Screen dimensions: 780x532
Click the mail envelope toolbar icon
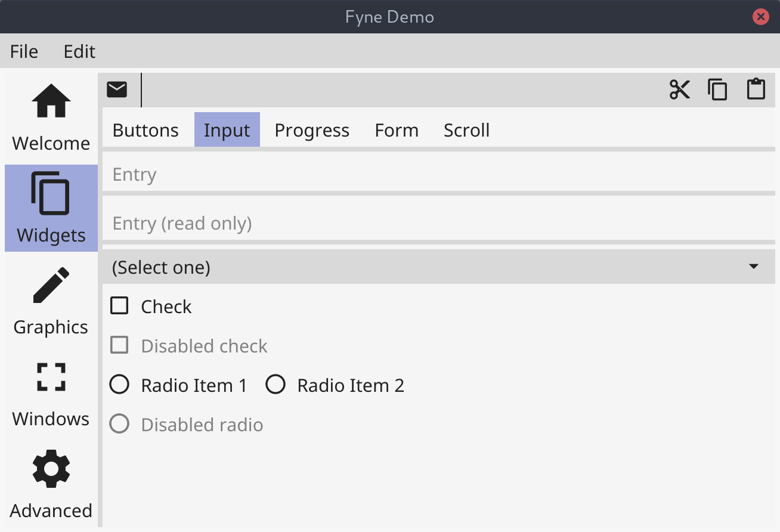click(x=117, y=90)
